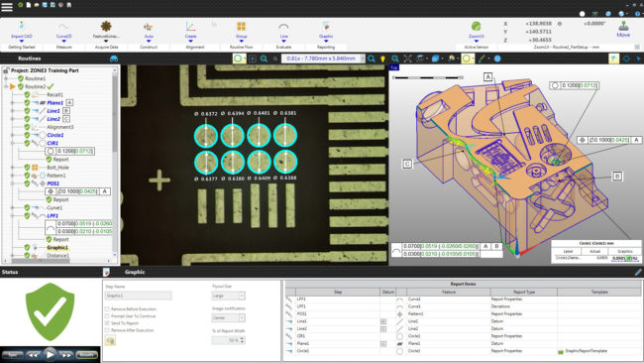Select the Graphic1 step in tree

click(x=57, y=248)
